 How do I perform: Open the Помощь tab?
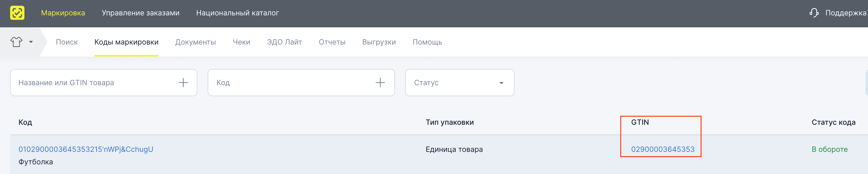pyautogui.click(x=427, y=42)
